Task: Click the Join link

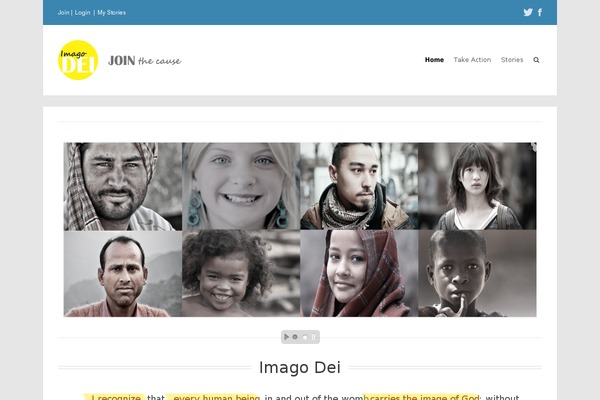Action: [x=64, y=13]
